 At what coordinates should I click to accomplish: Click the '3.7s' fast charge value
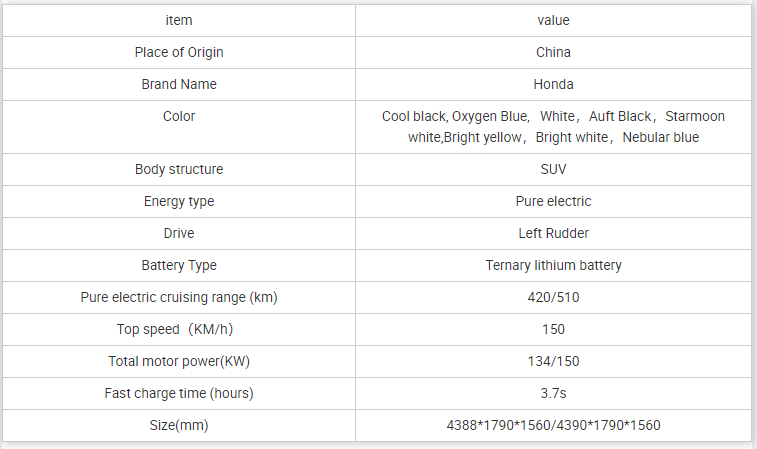pyautogui.click(x=553, y=393)
